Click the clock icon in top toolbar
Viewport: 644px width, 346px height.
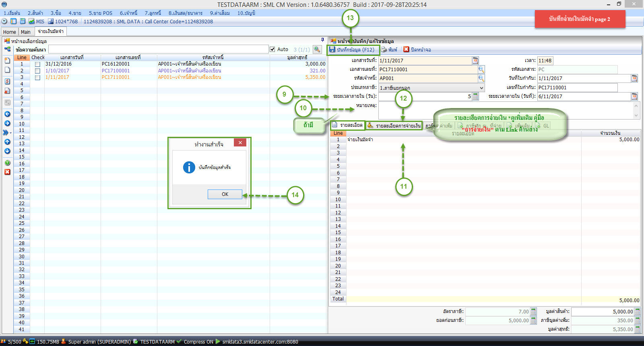pos(4,21)
